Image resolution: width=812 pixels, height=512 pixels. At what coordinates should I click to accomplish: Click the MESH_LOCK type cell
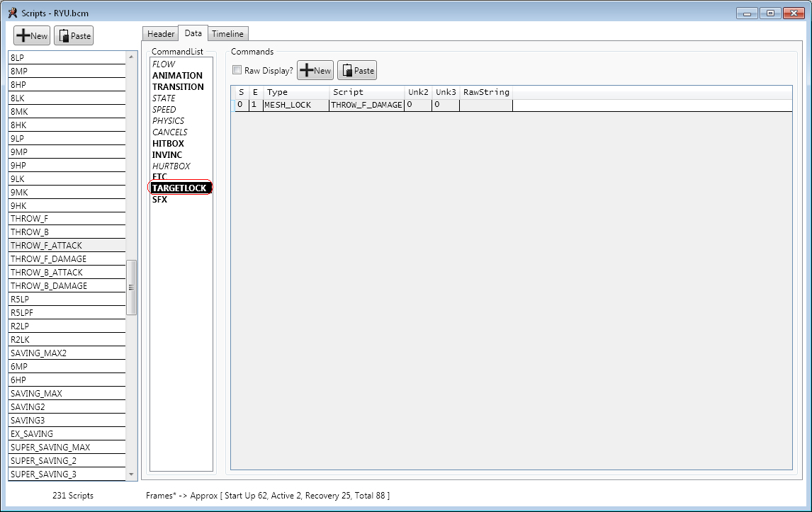295,105
